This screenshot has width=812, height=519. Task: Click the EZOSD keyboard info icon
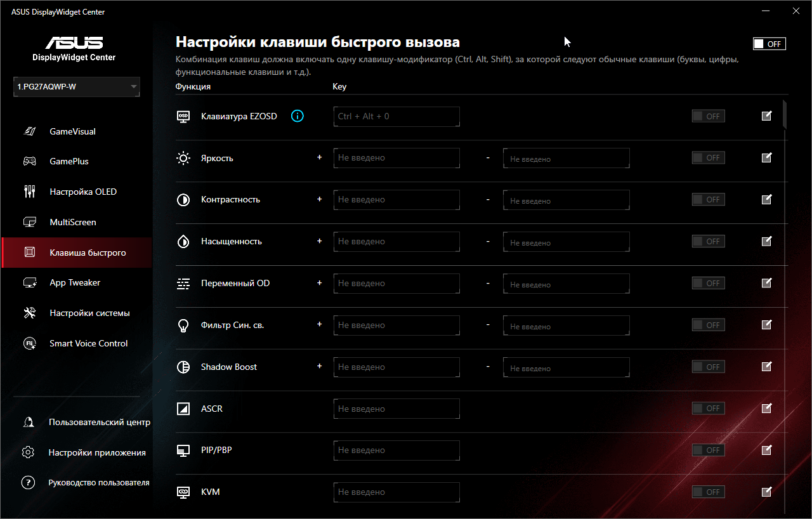pos(298,116)
